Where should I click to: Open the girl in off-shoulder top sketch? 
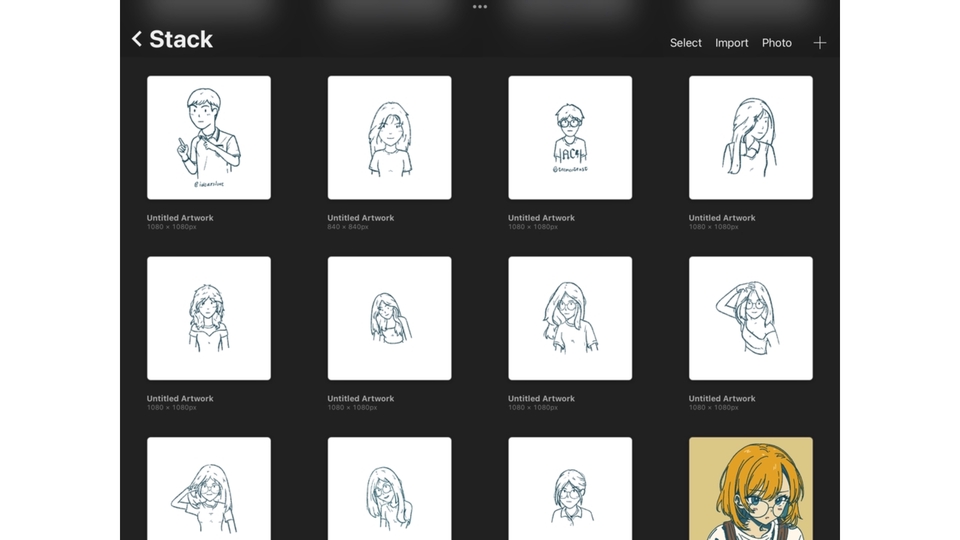click(x=209, y=318)
